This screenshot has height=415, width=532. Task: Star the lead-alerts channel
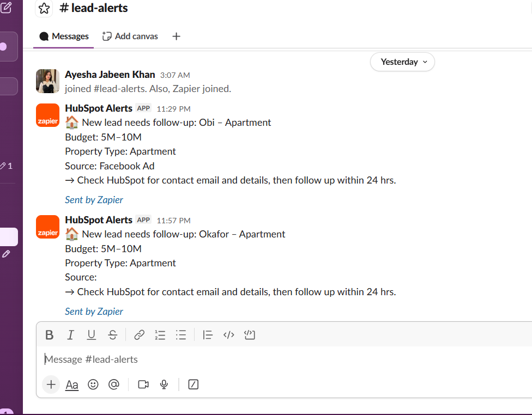coord(44,8)
